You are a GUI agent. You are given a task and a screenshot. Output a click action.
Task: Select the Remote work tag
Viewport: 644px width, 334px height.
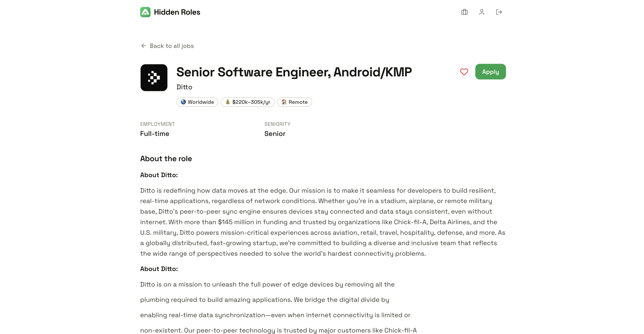coord(294,102)
